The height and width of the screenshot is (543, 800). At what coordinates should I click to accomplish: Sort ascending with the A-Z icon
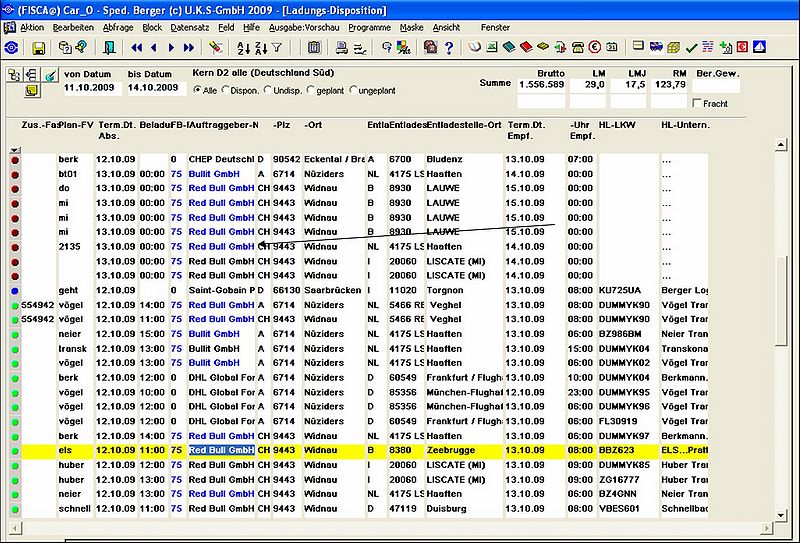[x=244, y=48]
